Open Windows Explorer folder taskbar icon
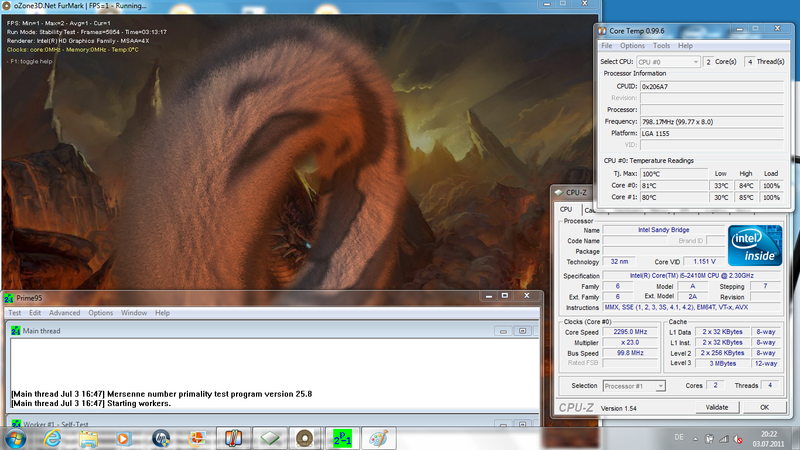 coord(88,438)
